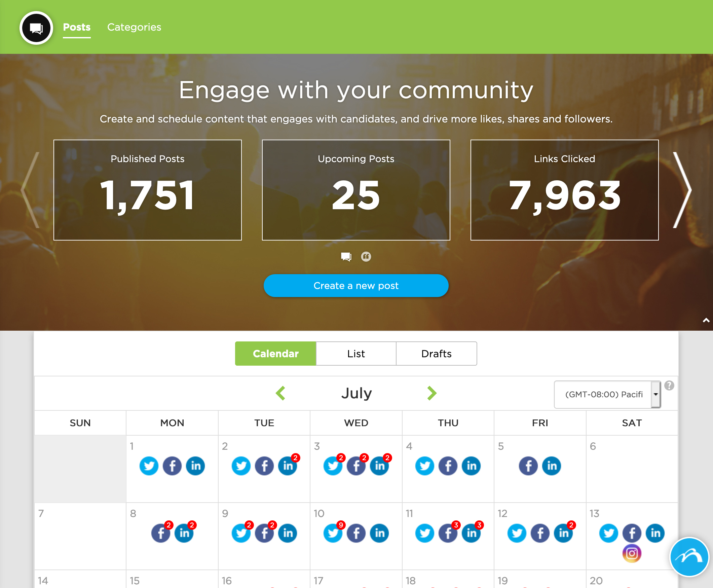Click the Twitter icon on July 1
This screenshot has height=588, width=713.
coord(149,466)
